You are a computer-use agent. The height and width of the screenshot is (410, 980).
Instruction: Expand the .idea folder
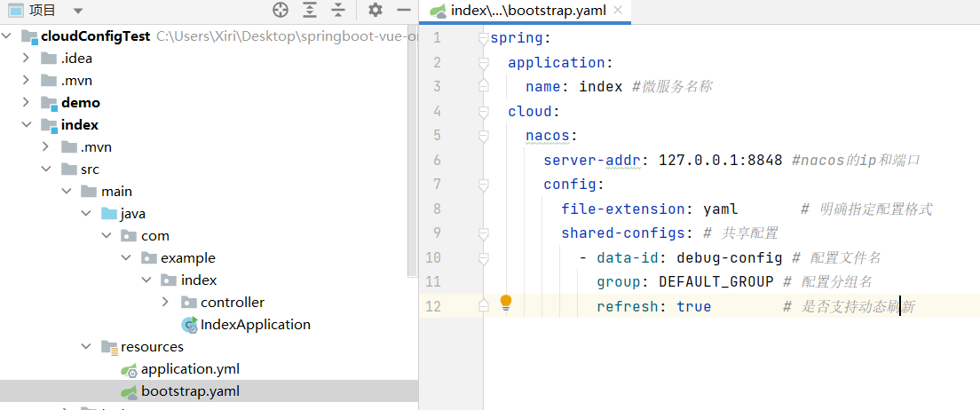[26, 59]
